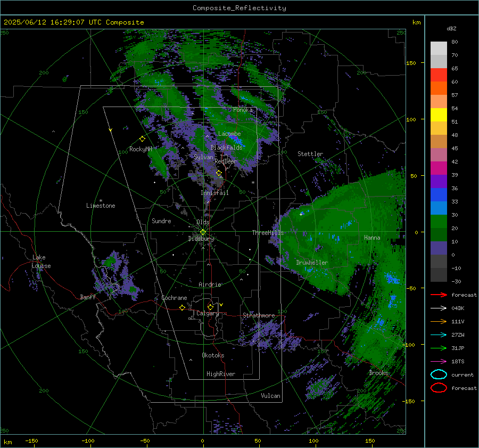Click the orange 111V arrow icon
This screenshot has height=448, width=479.
[439, 321]
